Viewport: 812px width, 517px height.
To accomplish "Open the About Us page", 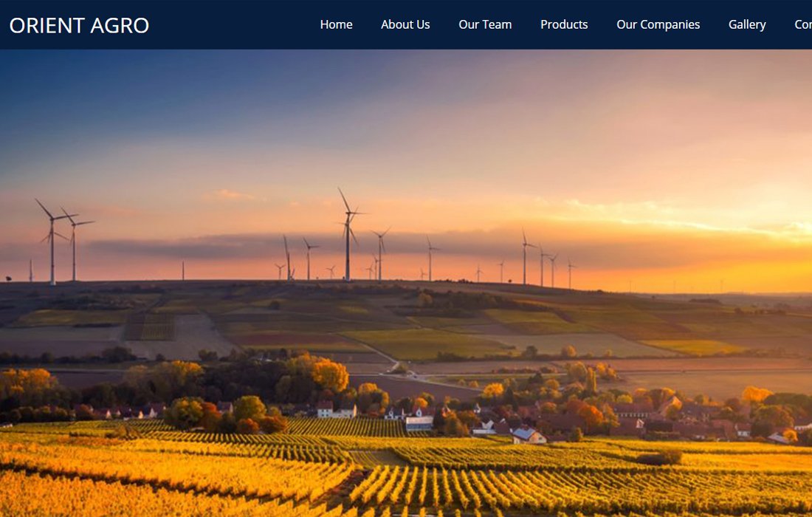I will coord(405,24).
